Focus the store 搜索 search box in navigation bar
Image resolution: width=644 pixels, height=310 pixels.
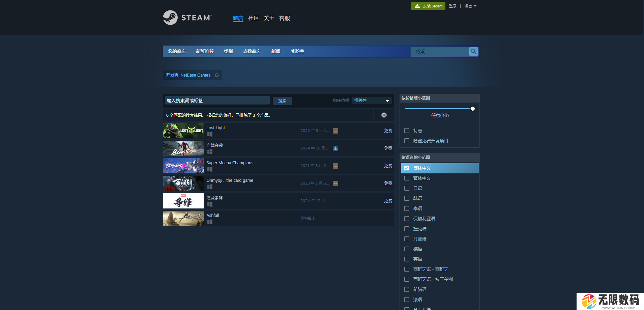tap(440, 52)
